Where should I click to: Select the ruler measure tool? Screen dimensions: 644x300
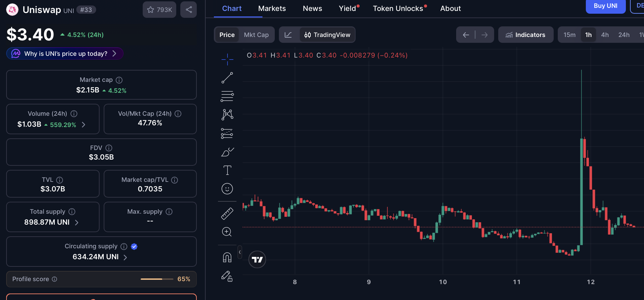pyautogui.click(x=227, y=213)
